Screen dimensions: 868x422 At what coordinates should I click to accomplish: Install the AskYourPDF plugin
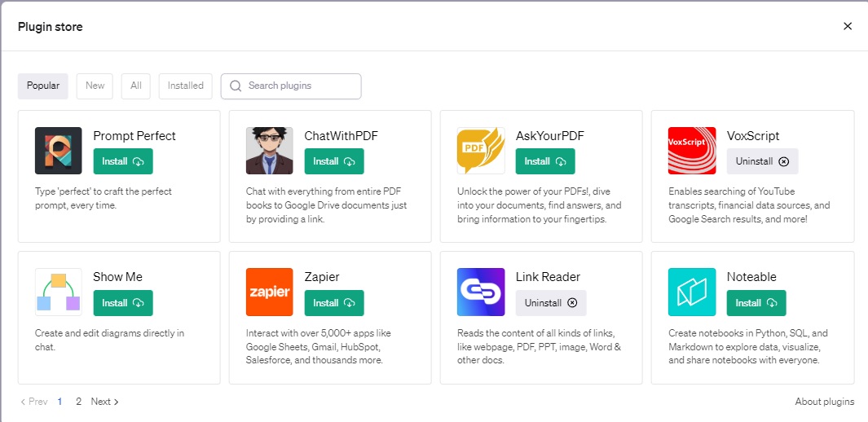(x=545, y=161)
